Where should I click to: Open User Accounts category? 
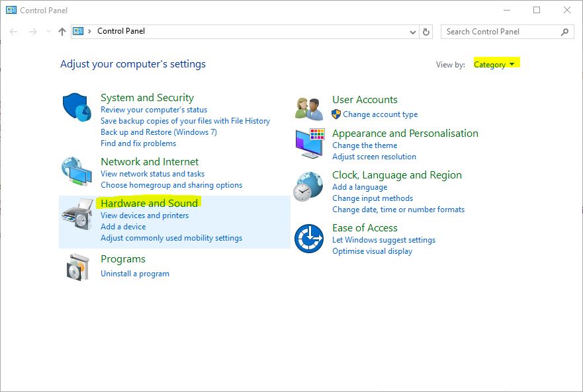[365, 100]
